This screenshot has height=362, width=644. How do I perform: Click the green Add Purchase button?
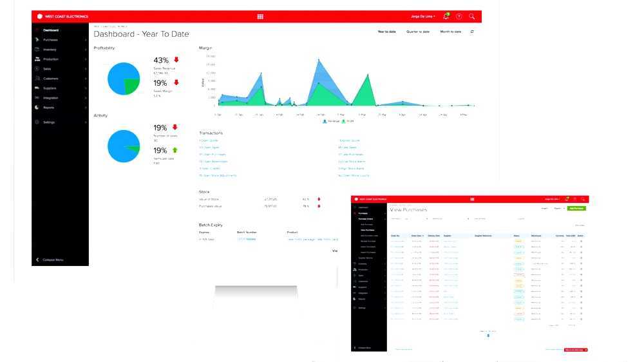576,208
